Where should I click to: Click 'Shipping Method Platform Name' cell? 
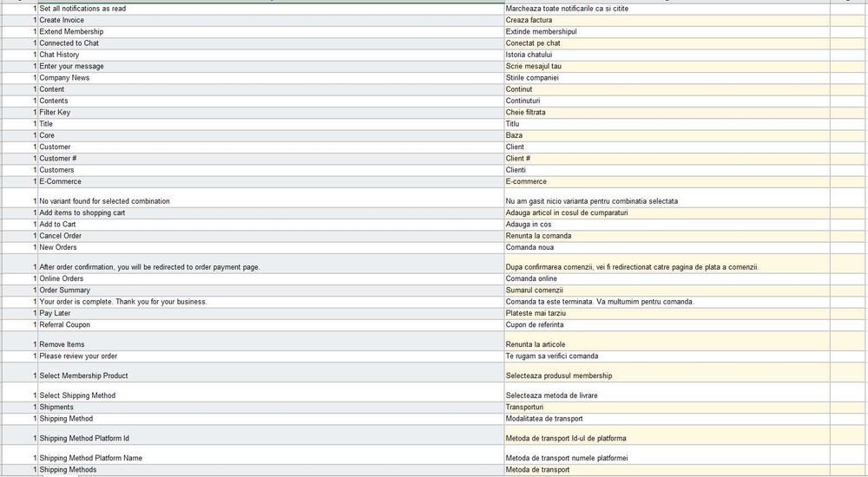pyautogui.click(x=271, y=454)
